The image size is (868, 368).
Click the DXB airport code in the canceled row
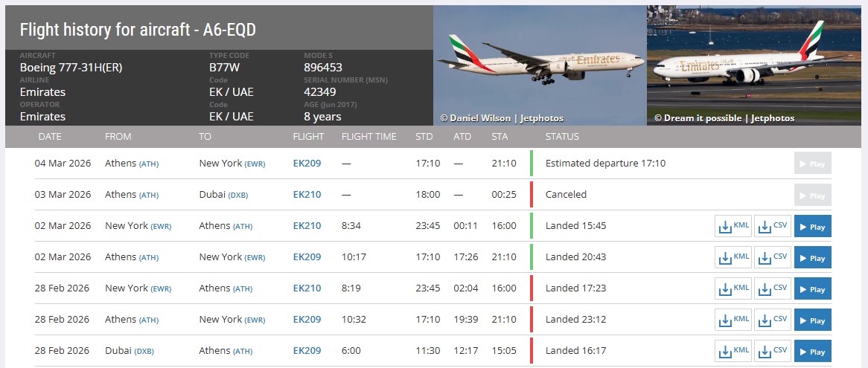coord(238,195)
